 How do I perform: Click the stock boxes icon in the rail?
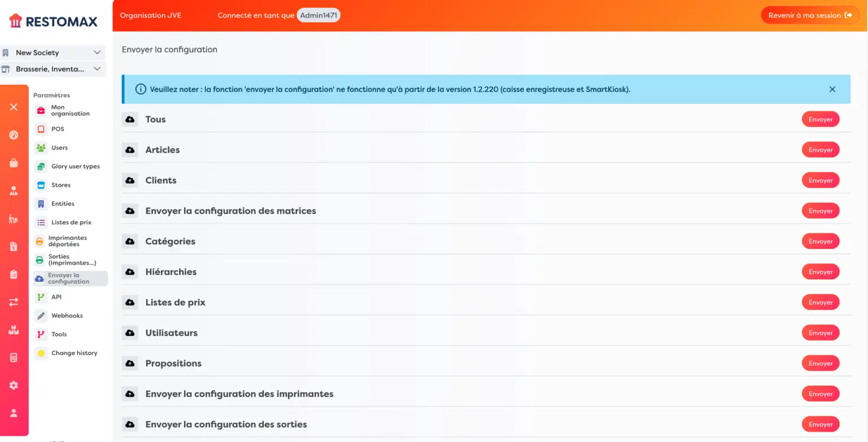pyautogui.click(x=14, y=330)
